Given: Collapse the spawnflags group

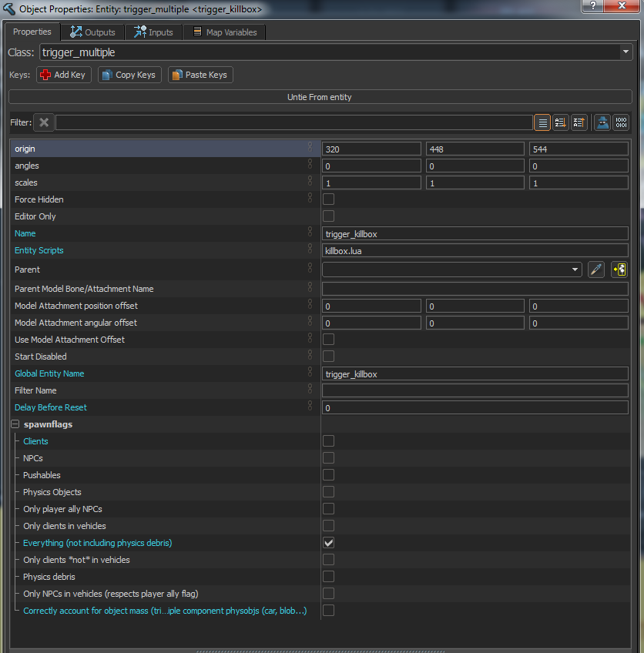Looking at the screenshot, I should coord(15,424).
